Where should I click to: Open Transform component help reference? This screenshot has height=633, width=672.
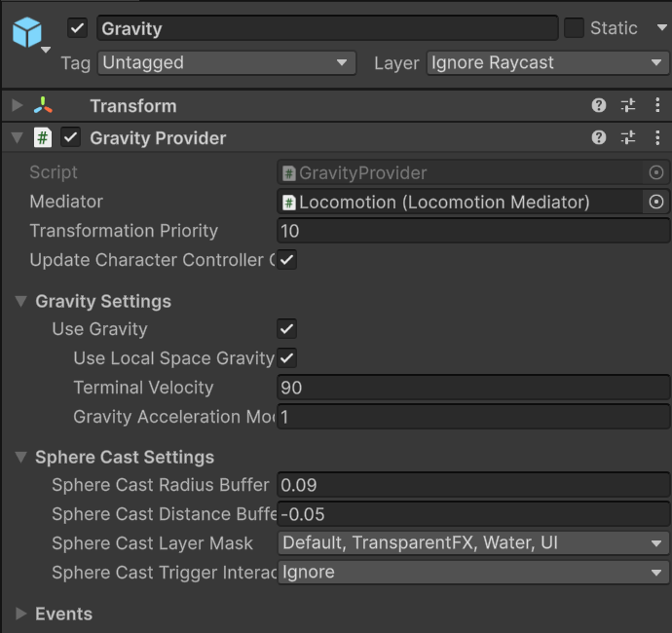(599, 105)
